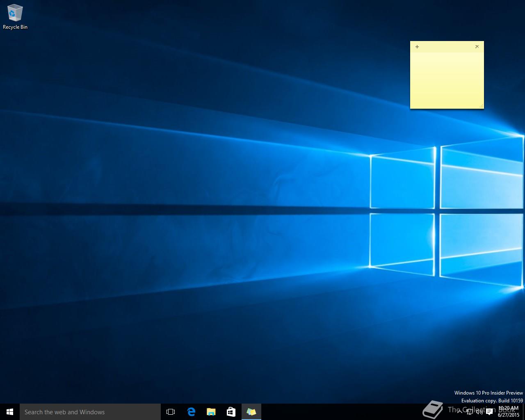Delete the sticky note with the X

[477, 47]
